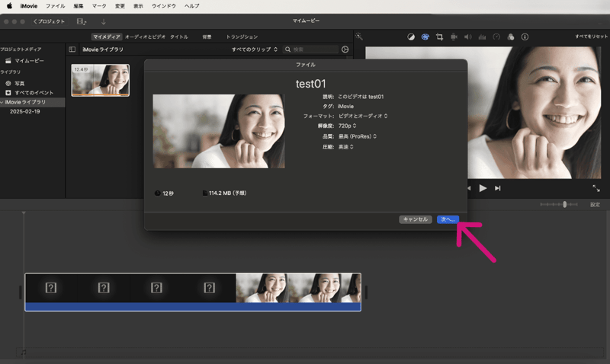Select the color correction palette icon
This screenshot has width=610, height=364.
pyautogui.click(x=425, y=37)
